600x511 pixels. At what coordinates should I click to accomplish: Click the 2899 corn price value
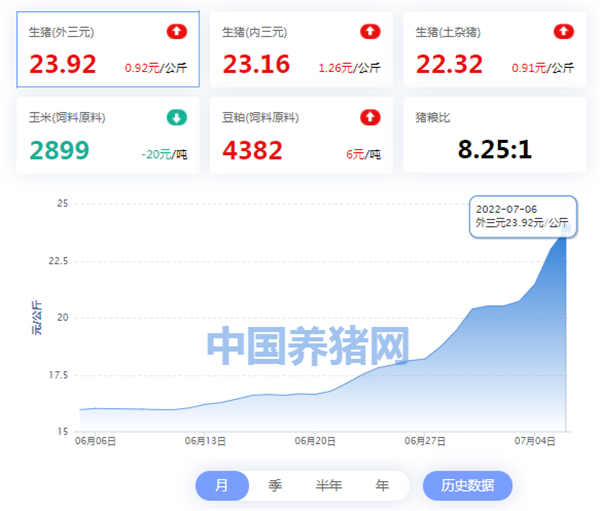pyautogui.click(x=59, y=150)
